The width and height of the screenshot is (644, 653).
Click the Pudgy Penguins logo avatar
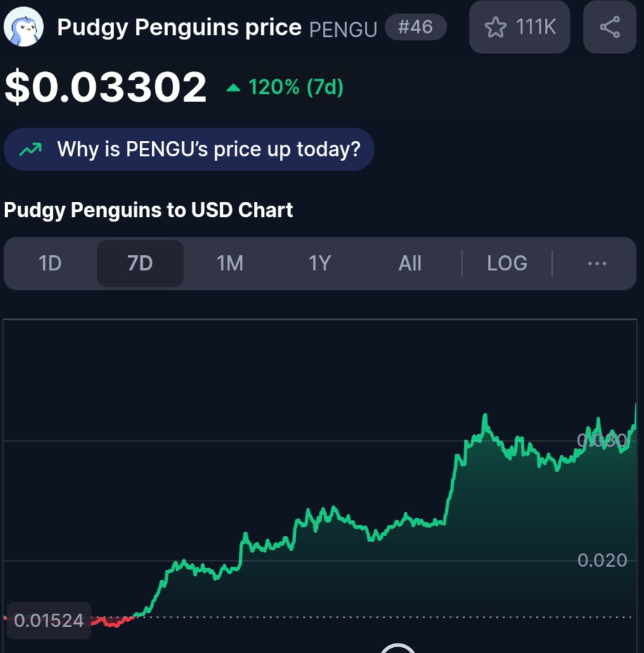coord(23,27)
